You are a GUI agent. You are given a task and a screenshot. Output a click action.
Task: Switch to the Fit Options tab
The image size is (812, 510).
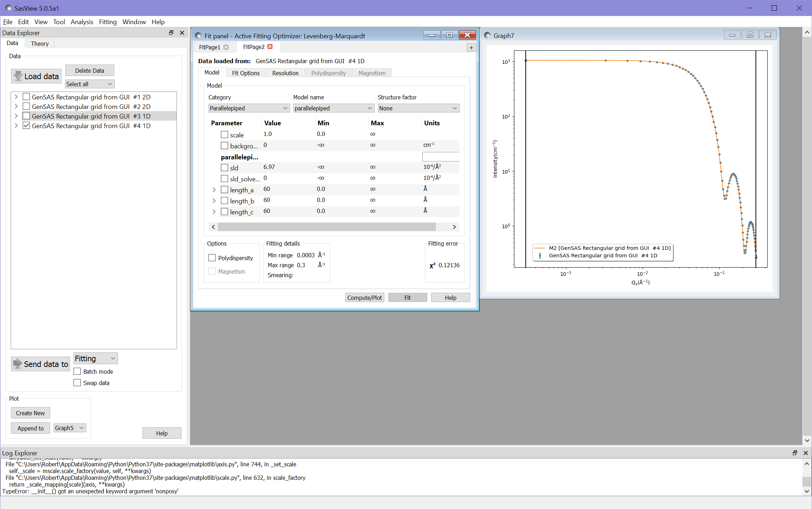(246, 73)
